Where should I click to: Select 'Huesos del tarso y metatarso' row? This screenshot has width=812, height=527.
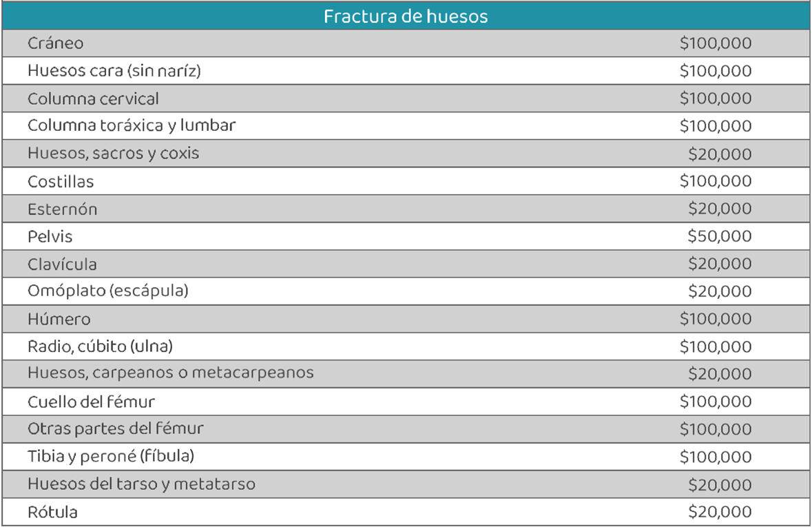tap(141, 484)
